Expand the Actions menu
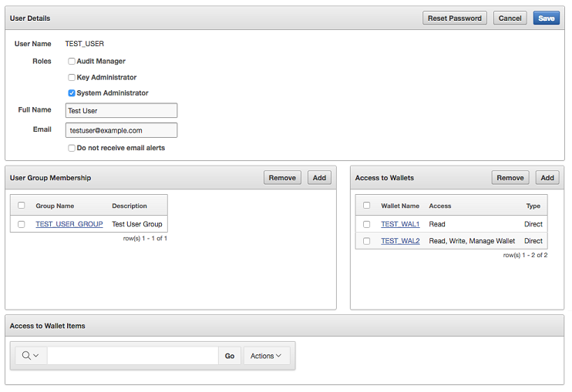572x392 pixels. click(x=266, y=356)
